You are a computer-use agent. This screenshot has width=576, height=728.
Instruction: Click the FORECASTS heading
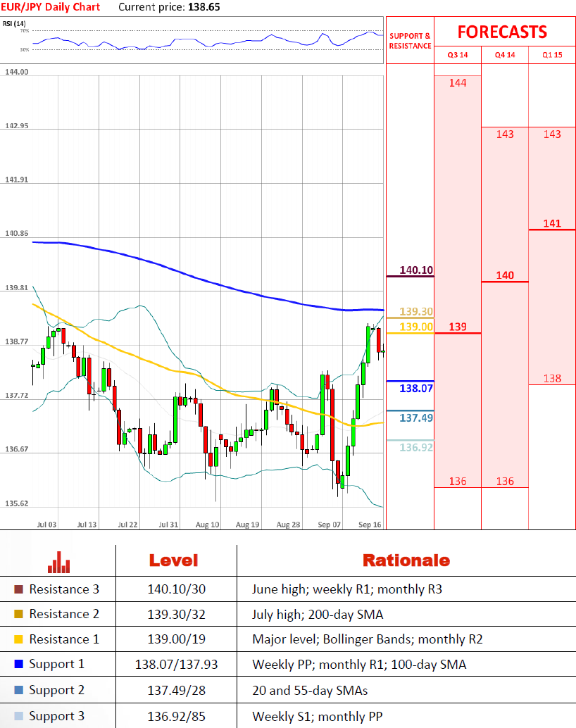pyautogui.click(x=502, y=32)
